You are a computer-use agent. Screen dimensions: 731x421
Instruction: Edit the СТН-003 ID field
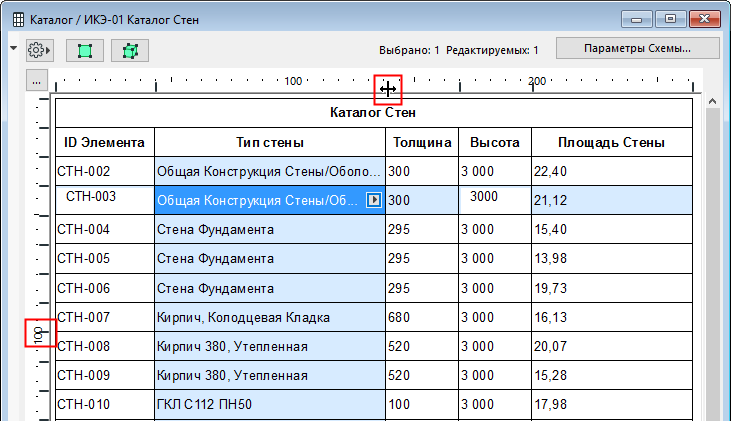pyautogui.click(x=104, y=200)
